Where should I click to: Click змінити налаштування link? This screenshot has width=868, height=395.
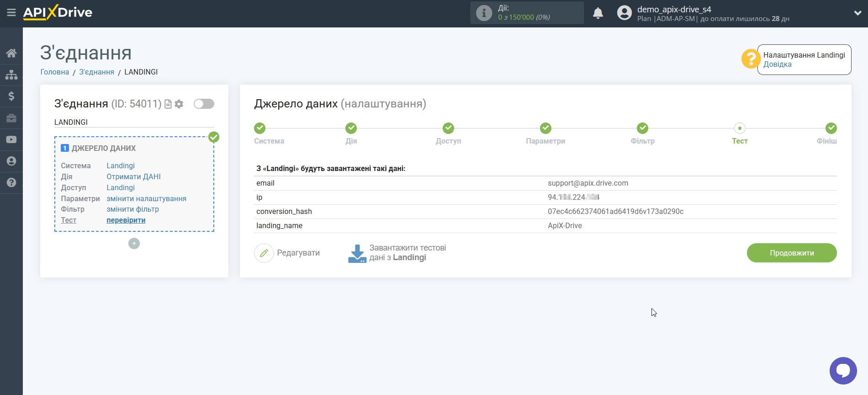[x=146, y=198]
